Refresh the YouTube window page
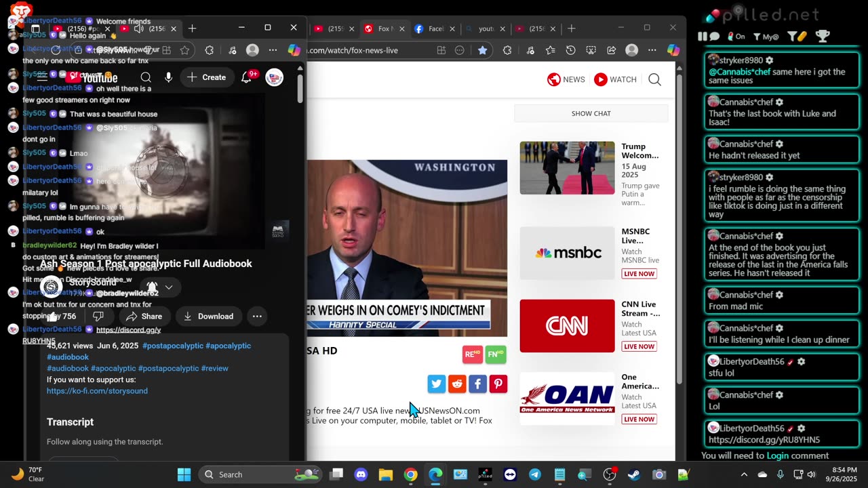This screenshot has height=488, width=868. click(x=56, y=50)
